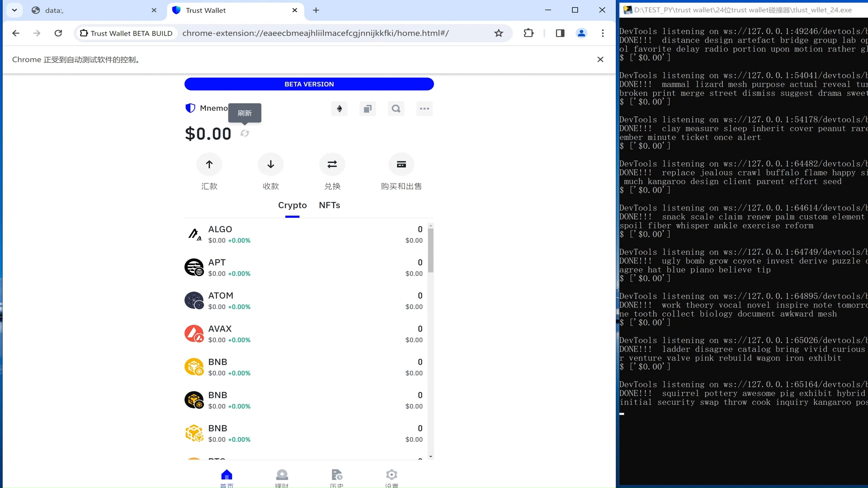Screen dimensions: 868x488
Task: Expand the Chrome tab search dropdown
Action: coord(14,10)
